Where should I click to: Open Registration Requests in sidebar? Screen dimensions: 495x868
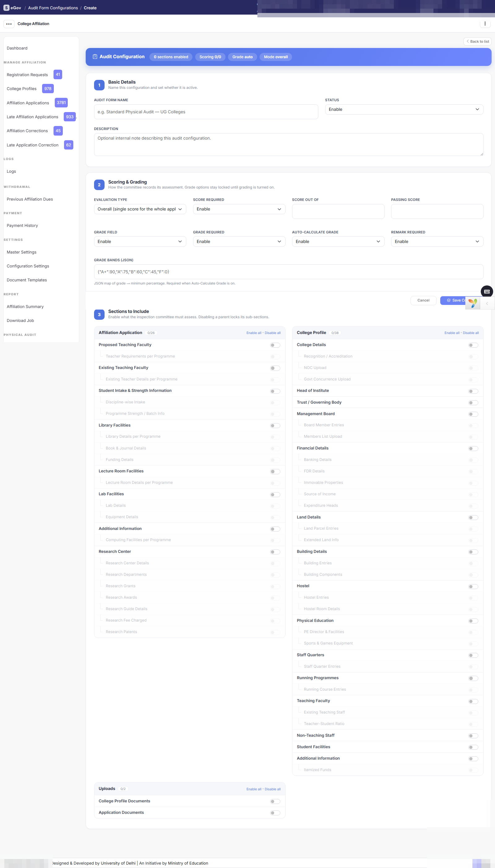27,75
